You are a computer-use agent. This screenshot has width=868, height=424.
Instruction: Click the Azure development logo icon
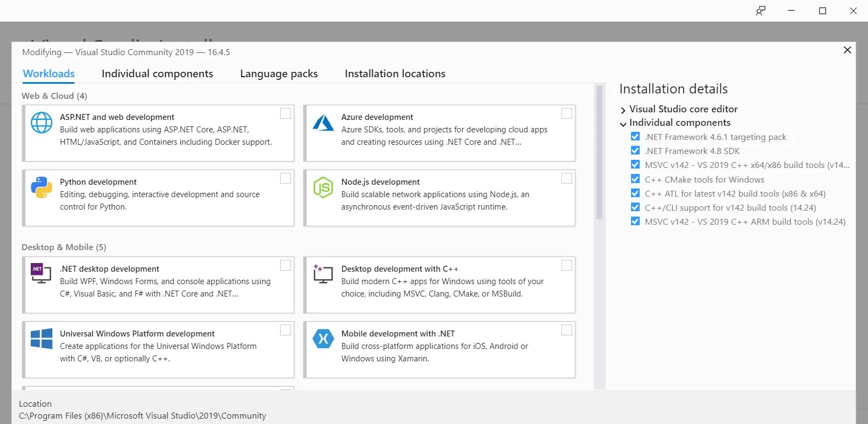tap(323, 123)
